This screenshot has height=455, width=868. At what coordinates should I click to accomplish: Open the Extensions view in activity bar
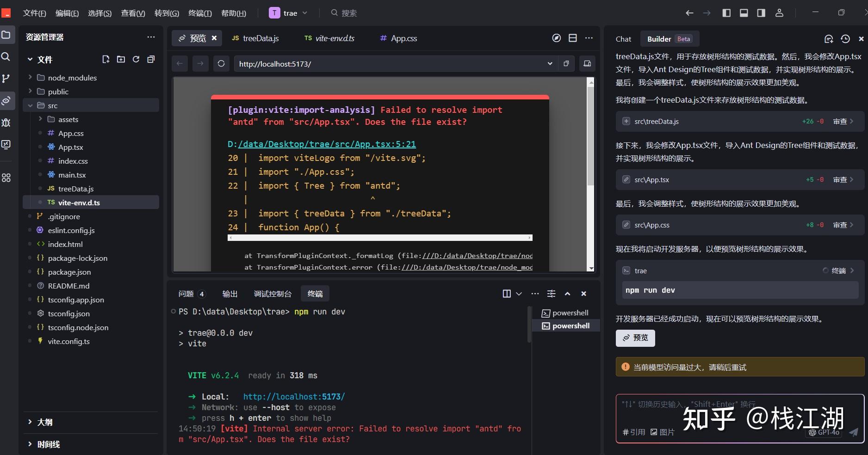coord(6,178)
